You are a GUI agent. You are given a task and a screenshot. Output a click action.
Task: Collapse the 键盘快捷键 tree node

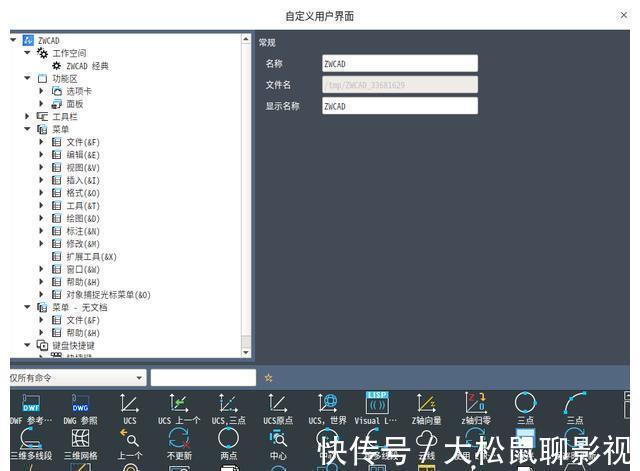tap(27, 345)
